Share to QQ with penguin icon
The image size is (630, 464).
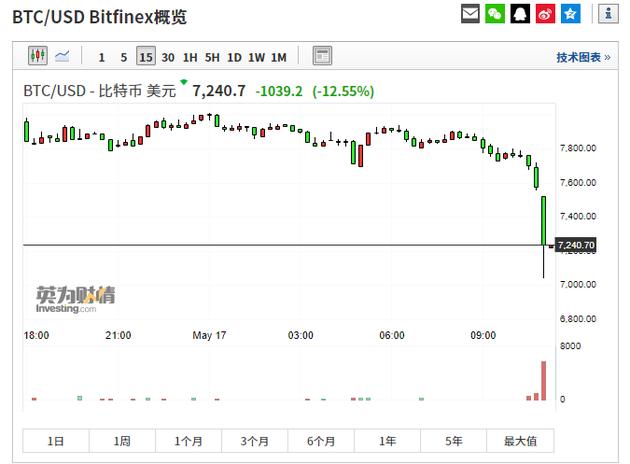(x=520, y=14)
